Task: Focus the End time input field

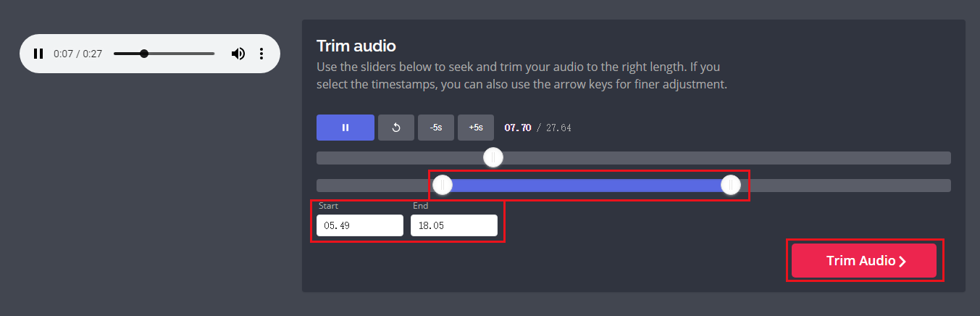Action: click(x=454, y=225)
